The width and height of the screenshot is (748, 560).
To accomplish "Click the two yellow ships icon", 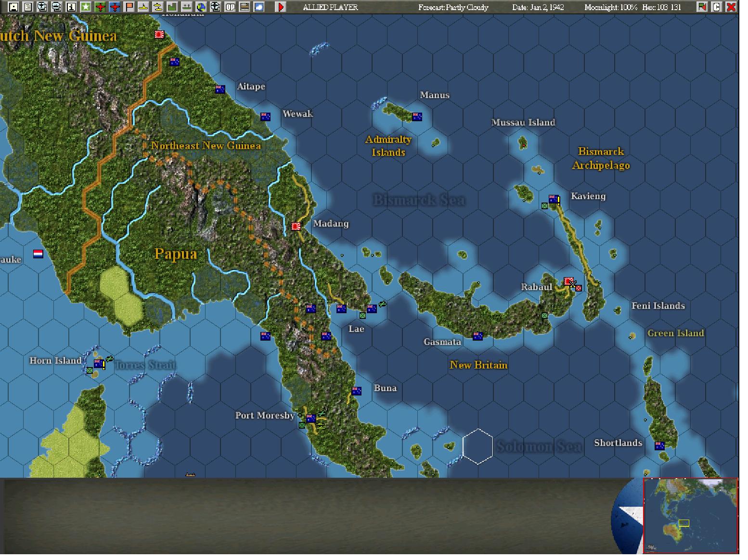I will click(x=158, y=7).
